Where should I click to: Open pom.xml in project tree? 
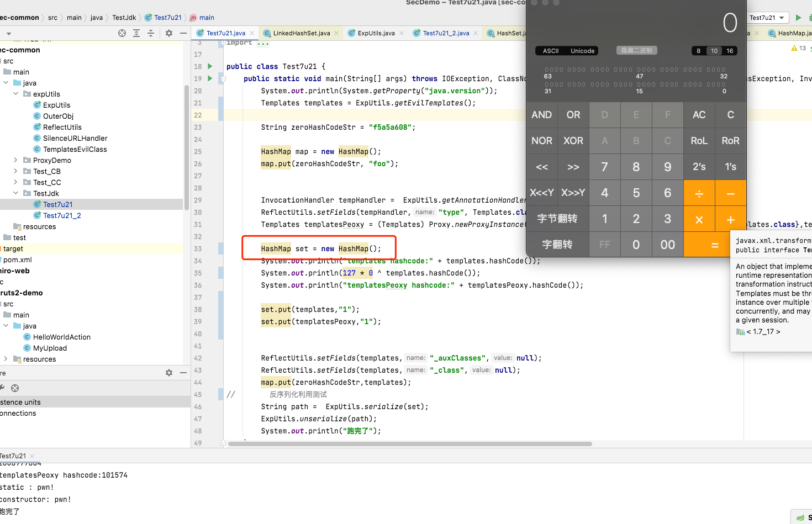coord(18,260)
